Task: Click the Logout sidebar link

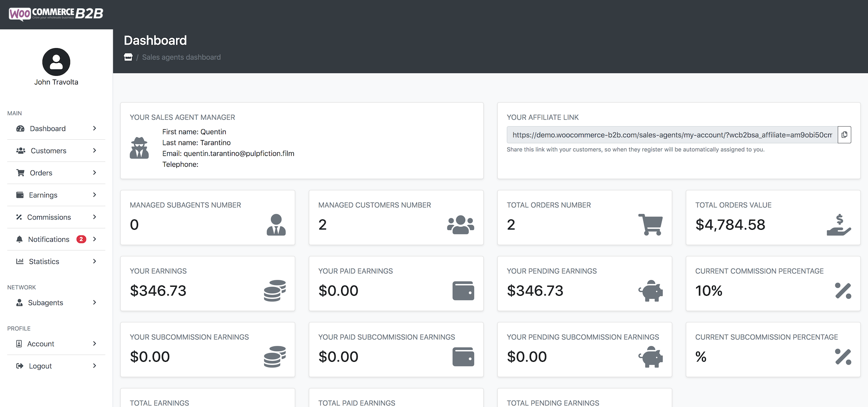Action: click(56, 366)
